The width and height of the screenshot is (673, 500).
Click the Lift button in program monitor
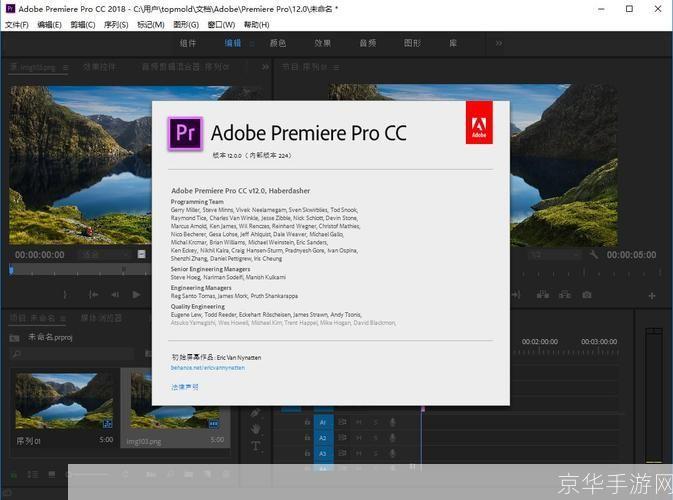click(x=543, y=295)
